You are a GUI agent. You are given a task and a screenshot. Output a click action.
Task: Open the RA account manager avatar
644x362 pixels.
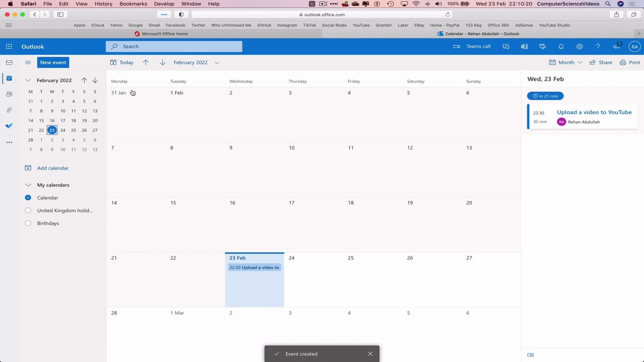[634, 46]
